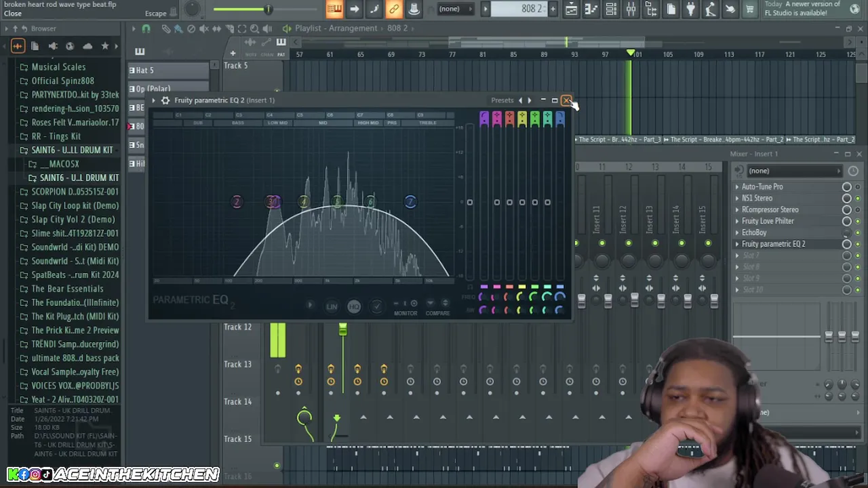Image resolution: width=868 pixels, height=488 pixels.
Task: Open the Playlist view from toolbar
Action: [571, 9]
